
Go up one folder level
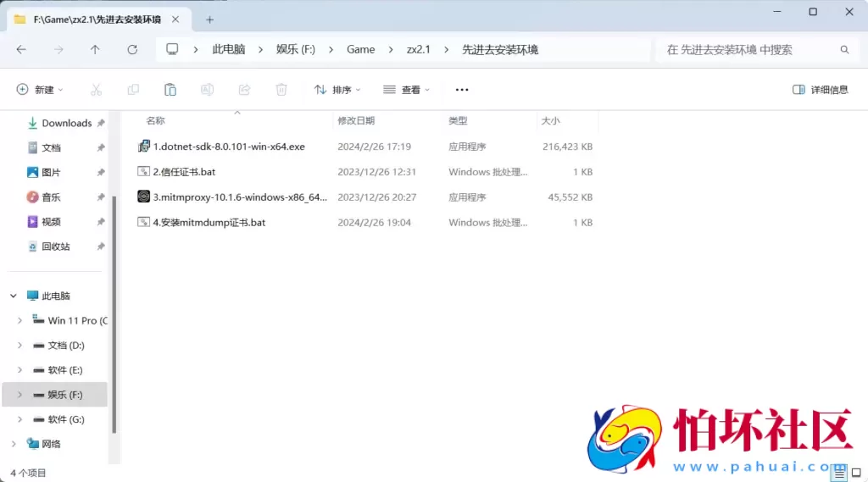point(95,49)
